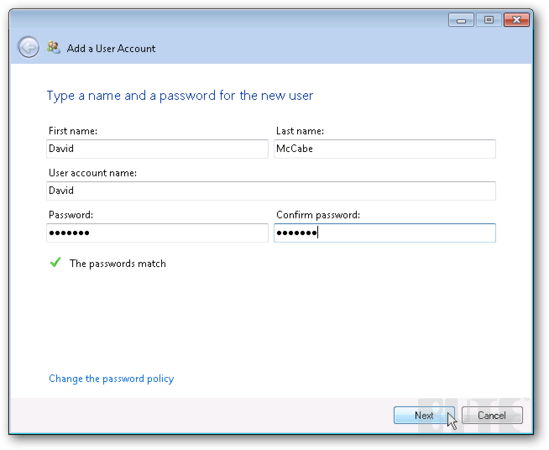Close the Add a User Account window
This screenshot has height=450, width=549.
tap(516, 20)
